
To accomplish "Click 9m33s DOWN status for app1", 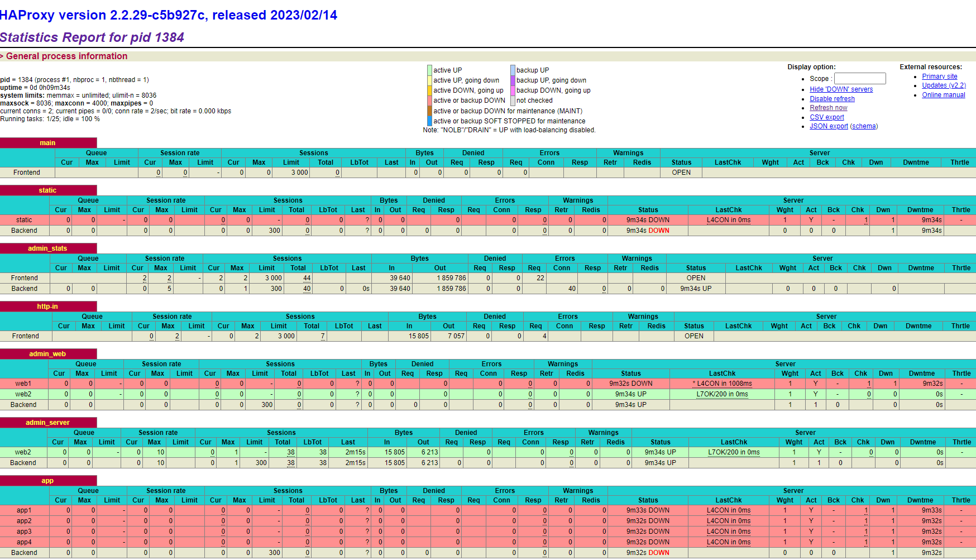I will (x=648, y=510).
